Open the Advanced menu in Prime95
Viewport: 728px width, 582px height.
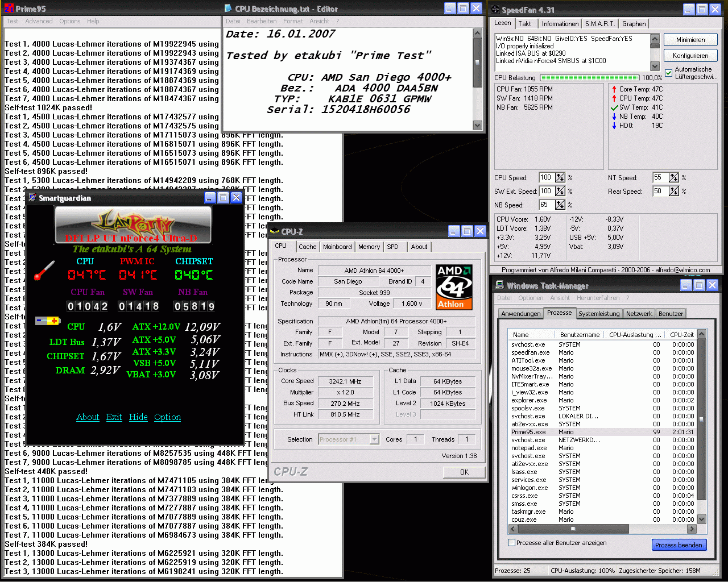39,21
